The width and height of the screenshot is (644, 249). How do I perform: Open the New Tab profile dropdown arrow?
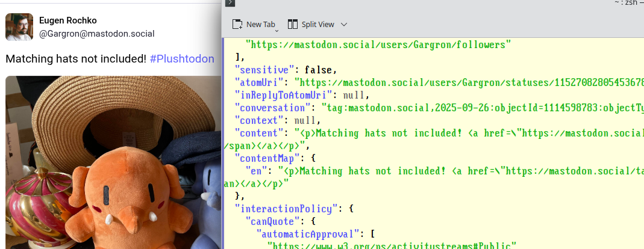tap(277, 29)
